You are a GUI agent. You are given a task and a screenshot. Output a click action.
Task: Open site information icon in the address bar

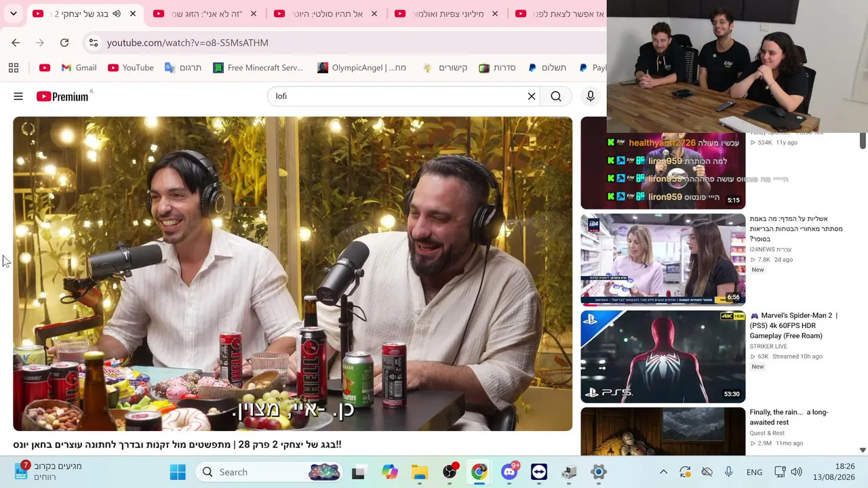(94, 43)
